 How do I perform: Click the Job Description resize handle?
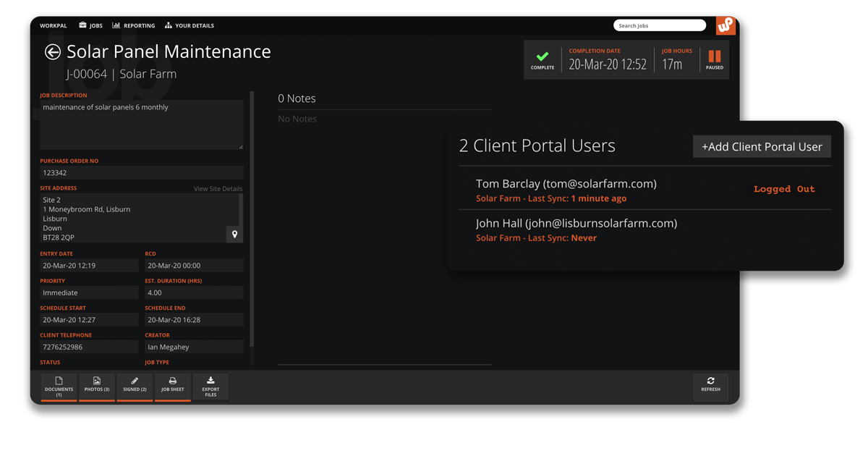coord(240,146)
